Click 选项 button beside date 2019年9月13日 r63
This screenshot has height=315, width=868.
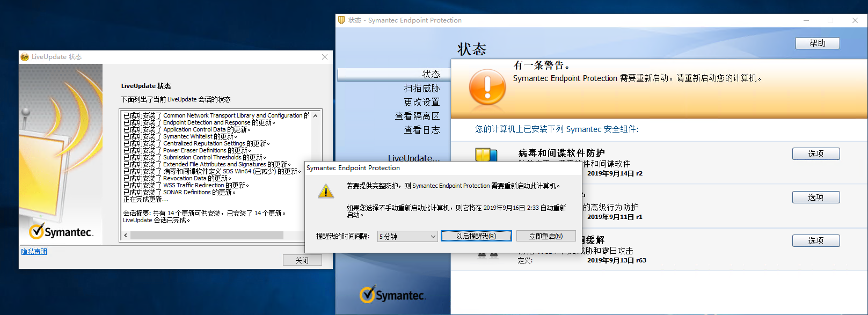coord(816,241)
